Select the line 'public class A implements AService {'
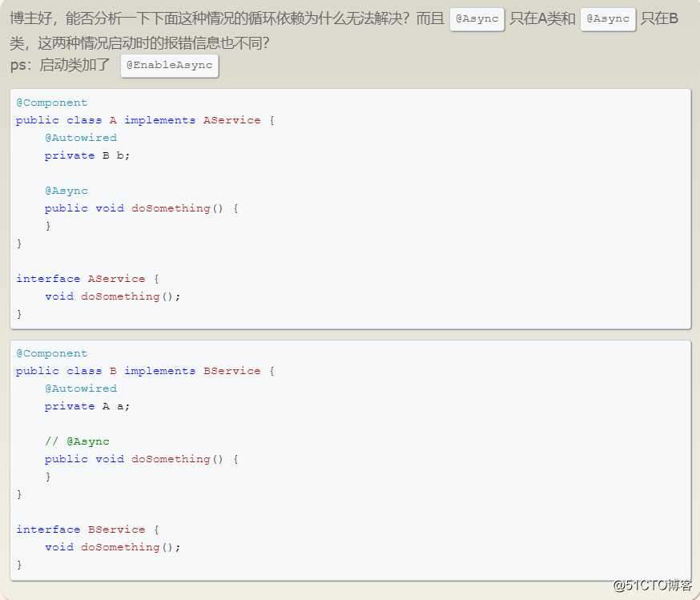This screenshot has height=600, width=700. click(x=145, y=120)
